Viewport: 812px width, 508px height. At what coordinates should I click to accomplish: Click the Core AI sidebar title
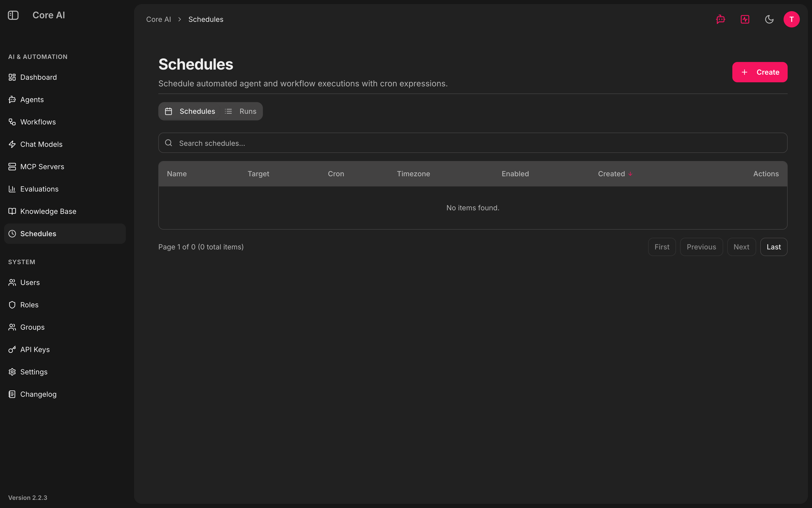point(49,15)
